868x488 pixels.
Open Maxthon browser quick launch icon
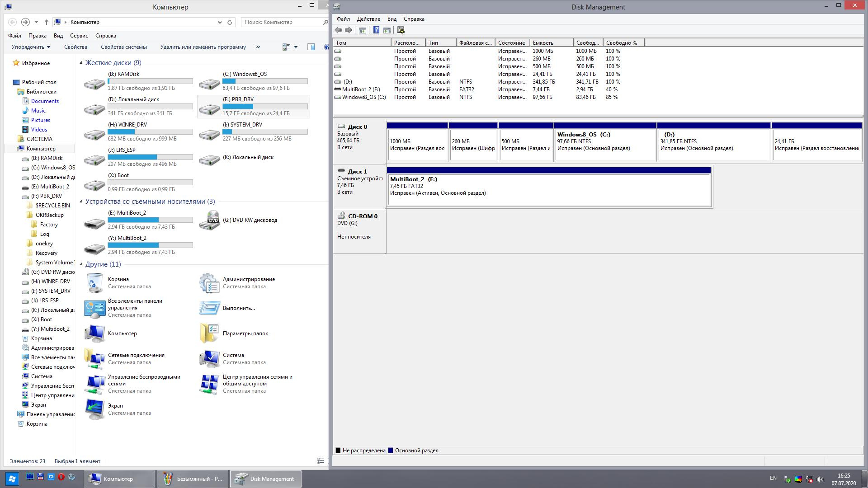point(51,477)
